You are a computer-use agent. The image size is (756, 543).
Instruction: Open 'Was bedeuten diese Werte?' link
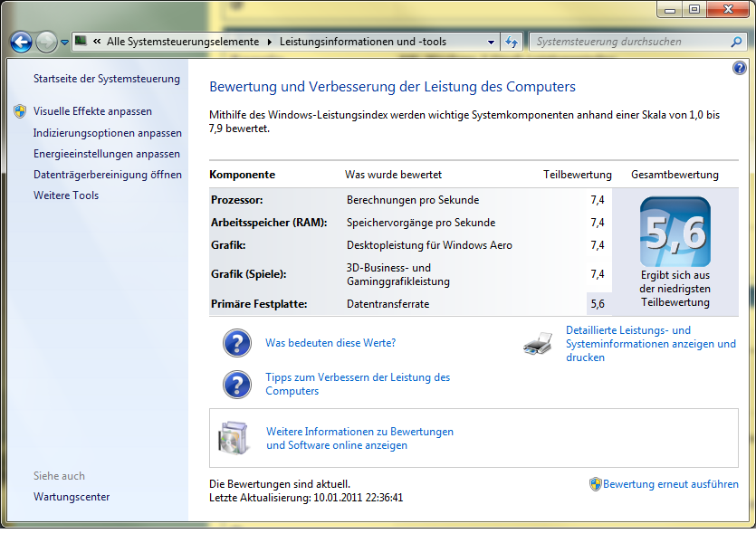pyautogui.click(x=330, y=343)
